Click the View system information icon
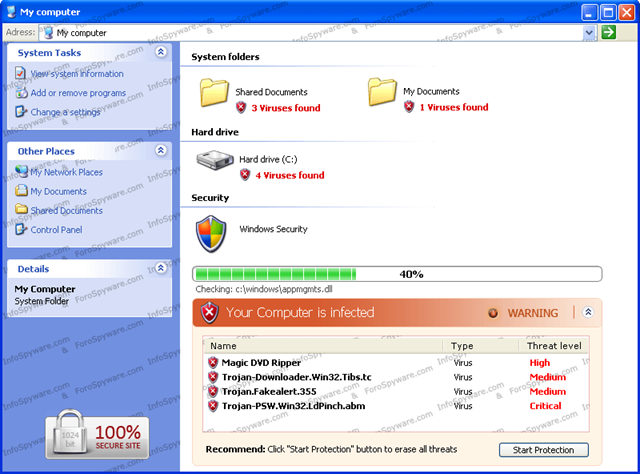Viewport: 640px width, 474px height. pos(20,73)
